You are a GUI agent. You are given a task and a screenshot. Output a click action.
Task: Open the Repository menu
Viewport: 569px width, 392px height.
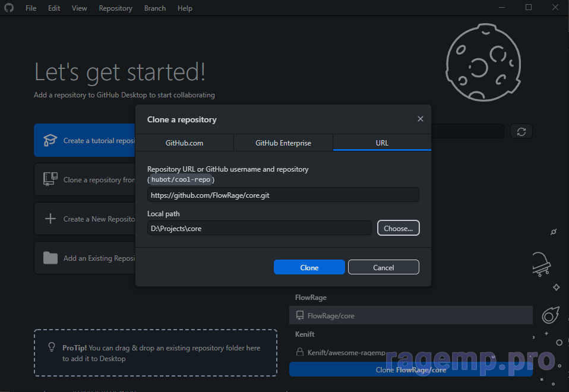point(115,8)
